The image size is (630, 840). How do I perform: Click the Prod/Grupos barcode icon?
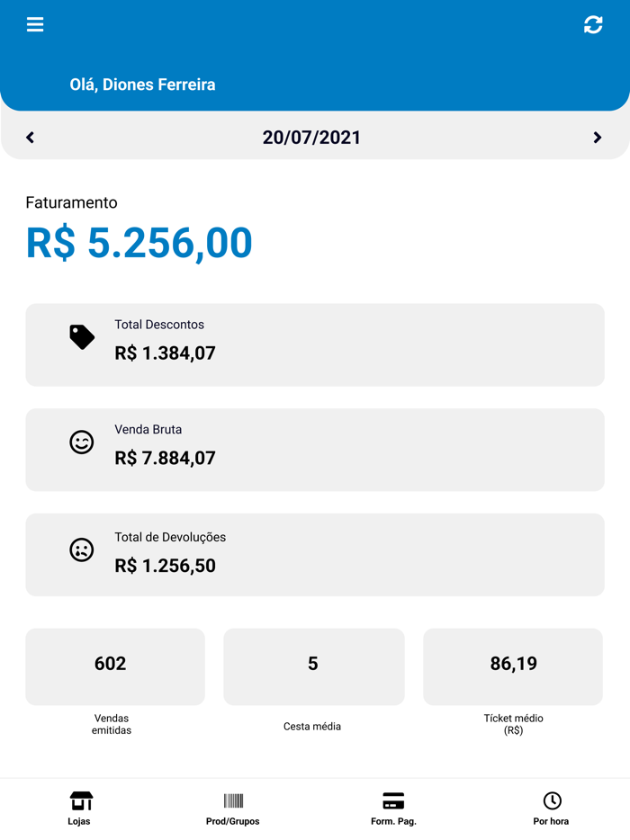tap(233, 800)
